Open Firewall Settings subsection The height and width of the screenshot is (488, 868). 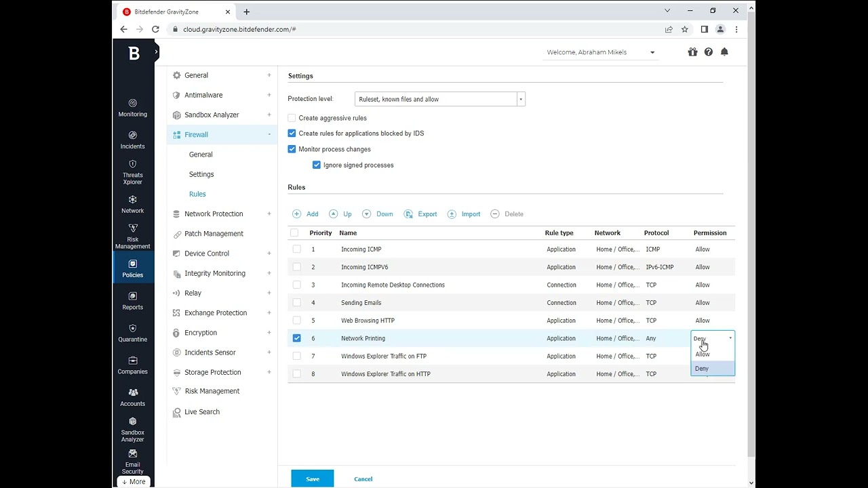(201, 174)
